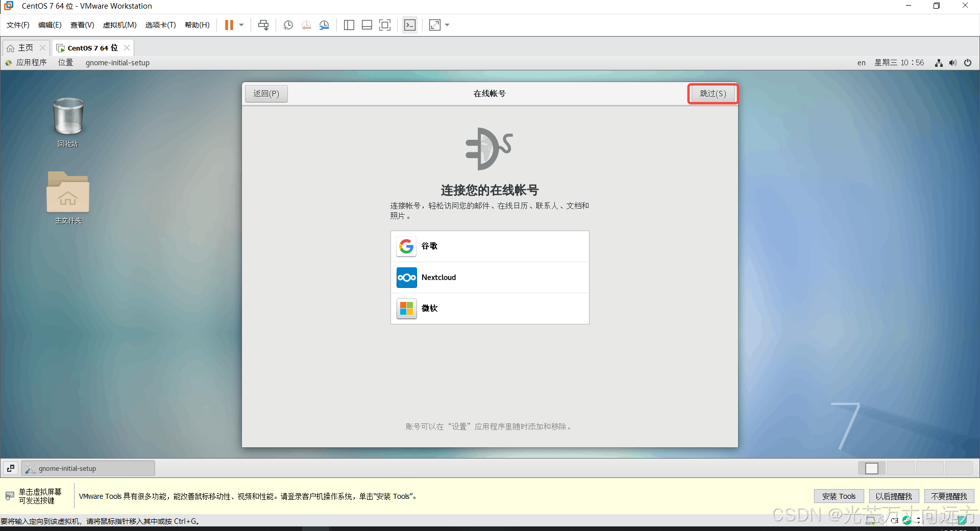Image resolution: width=980 pixels, height=531 pixels.
Task: Click gnome-initial-setup in the top bar
Action: point(117,63)
